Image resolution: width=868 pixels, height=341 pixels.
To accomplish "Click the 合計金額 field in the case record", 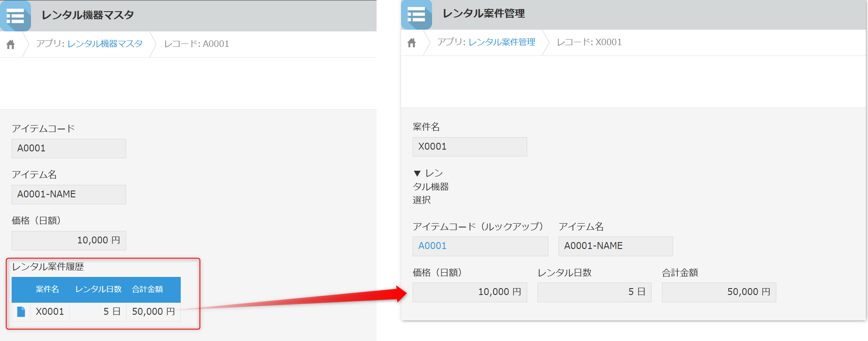I will coord(719,292).
